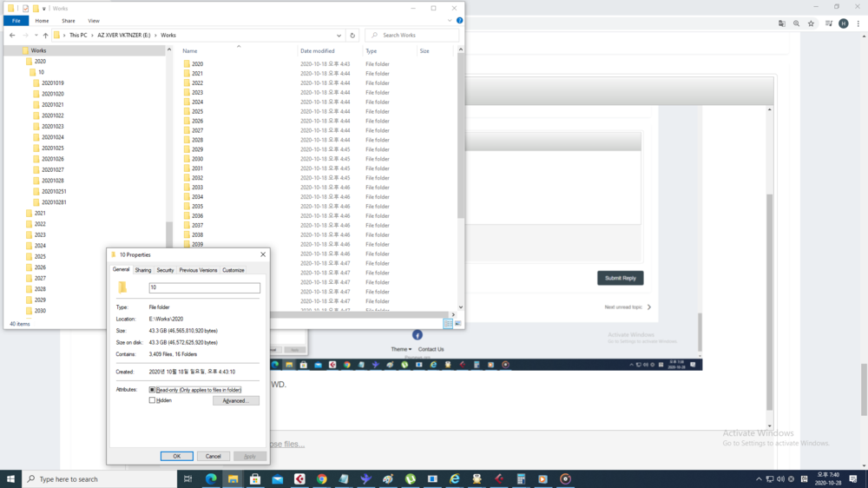The height and width of the screenshot is (488, 868).
Task: Enable the Hidden attribute checkbox
Action: pos(153,400)
